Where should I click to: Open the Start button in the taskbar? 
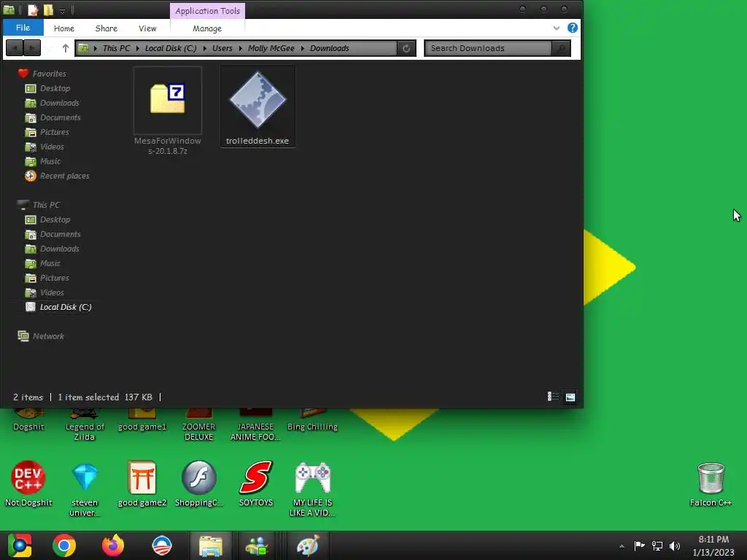[20, 545]
